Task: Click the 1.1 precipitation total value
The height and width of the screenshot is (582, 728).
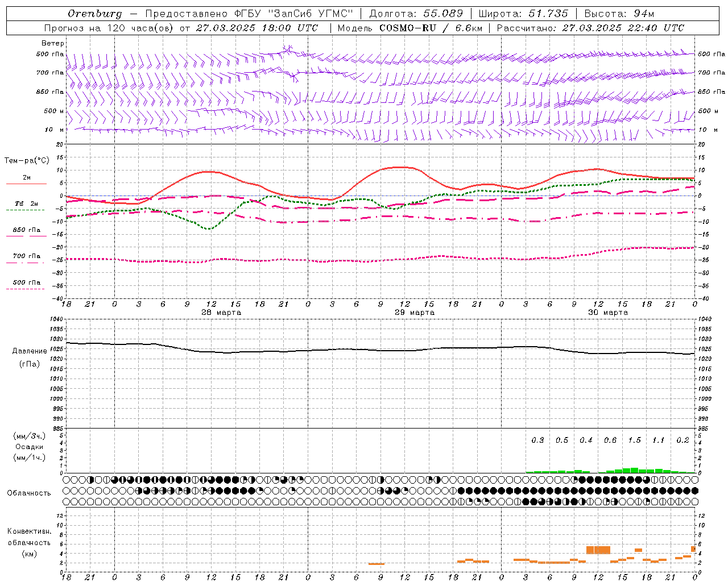Action: click(x=659, y=440)
